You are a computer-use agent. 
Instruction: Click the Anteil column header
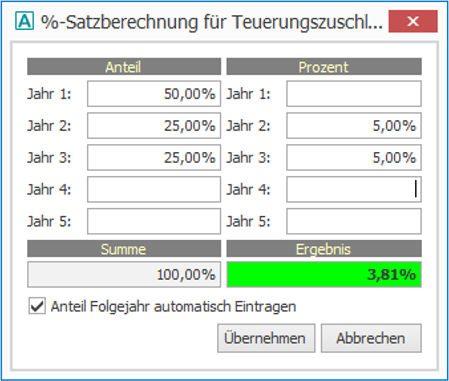point(124,67)
